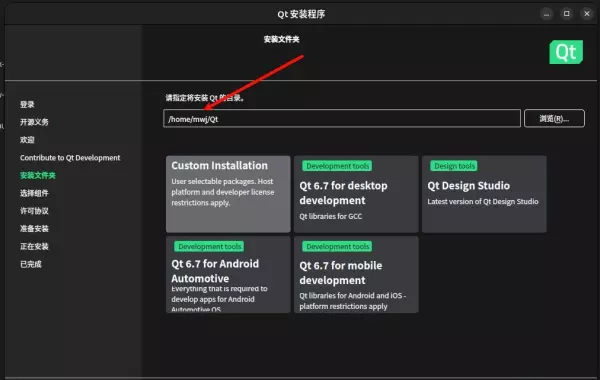Screen dimensions: 600x380
Task: Go to the 登录 step in sidebar
Action: coord(27,104)
